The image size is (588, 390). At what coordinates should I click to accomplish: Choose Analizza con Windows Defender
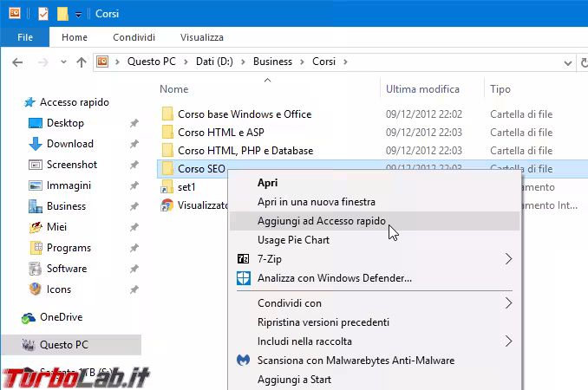pyautogui.click(x=375, y=278)
